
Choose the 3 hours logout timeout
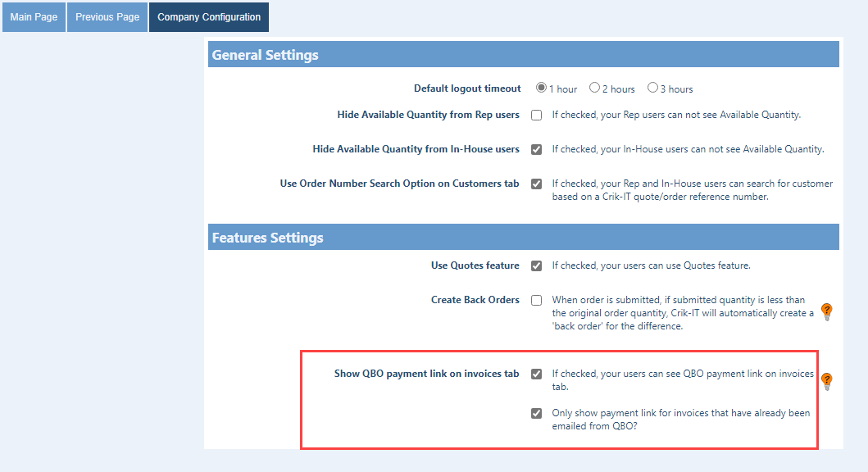652,88
